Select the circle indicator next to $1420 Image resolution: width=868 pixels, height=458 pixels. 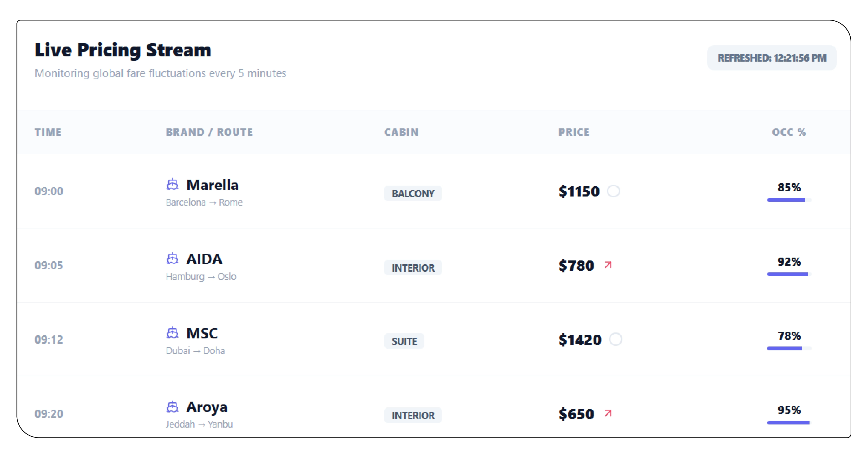[617, 340]
